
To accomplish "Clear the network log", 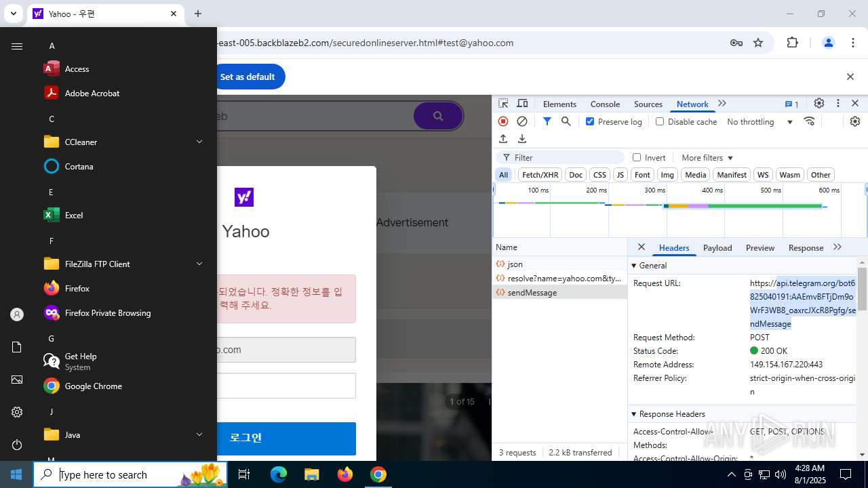I will [x=522, y=121].
